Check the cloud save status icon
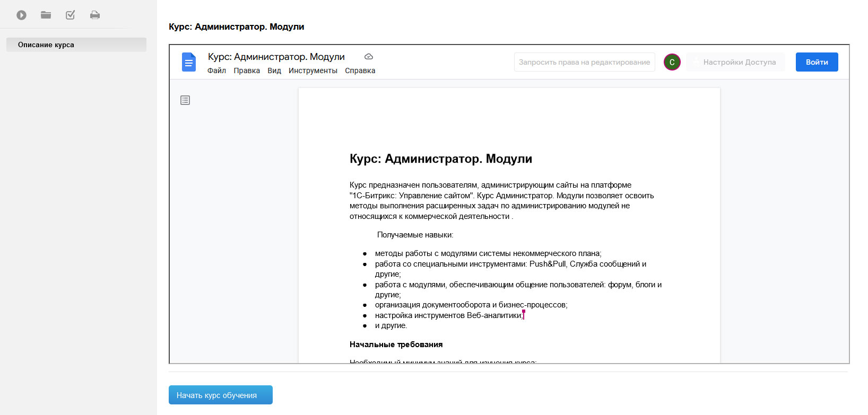868x415 pixels. [x=369, y=57]
